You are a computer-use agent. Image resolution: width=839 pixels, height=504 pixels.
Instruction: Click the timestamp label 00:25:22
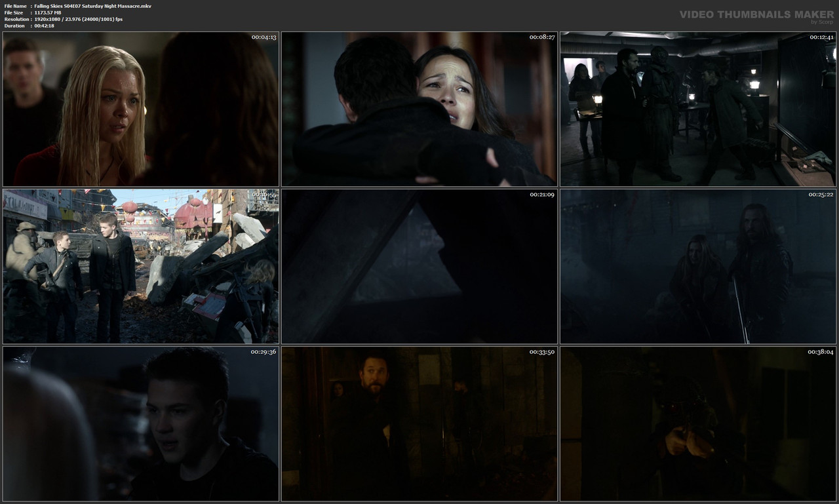pos(821,195)
